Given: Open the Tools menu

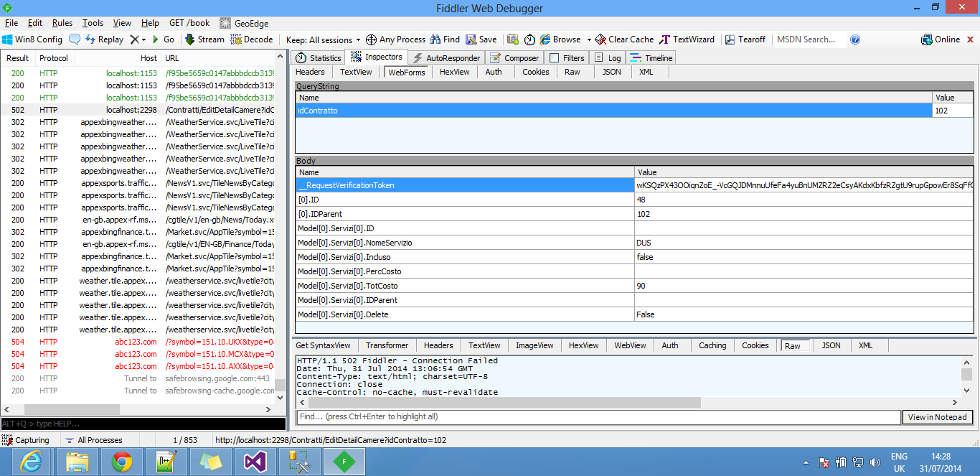Looking at the screenshot, I should click(x=93, y=23).
